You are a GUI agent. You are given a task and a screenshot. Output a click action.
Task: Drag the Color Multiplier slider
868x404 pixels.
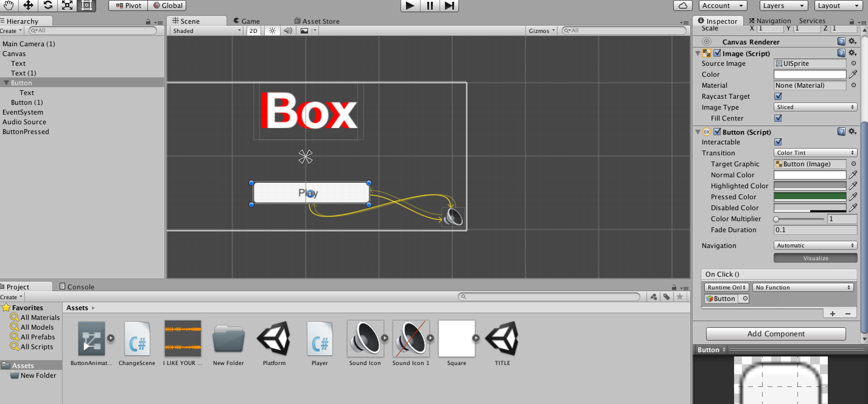pyautogui.click(x=779, y=219)
